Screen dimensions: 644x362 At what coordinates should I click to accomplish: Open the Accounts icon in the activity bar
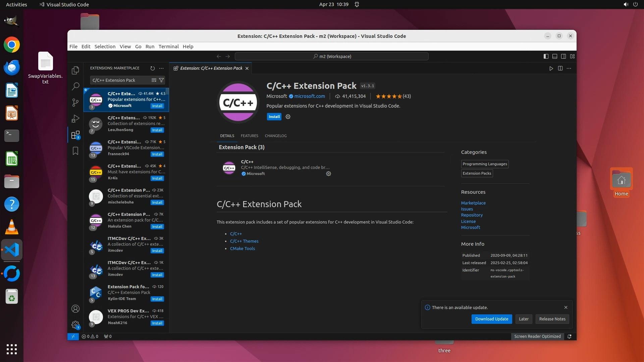pyautogui.click(x=75, y=309)
